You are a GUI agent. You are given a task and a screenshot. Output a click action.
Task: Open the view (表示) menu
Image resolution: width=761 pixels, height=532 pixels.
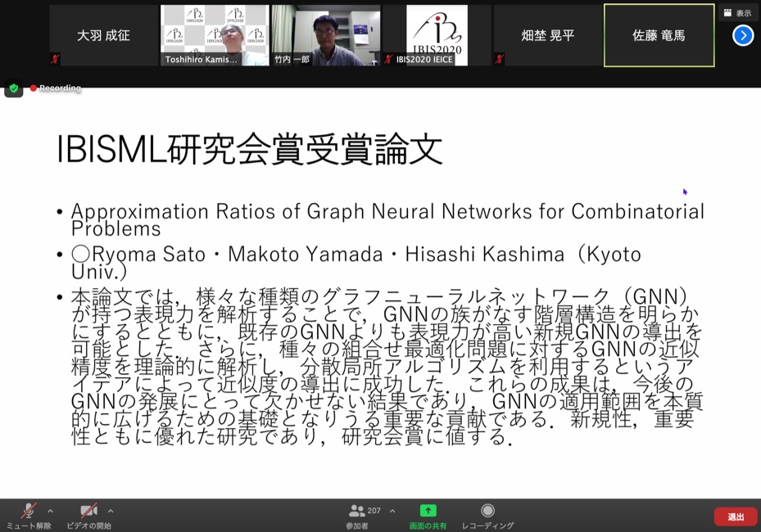tap(737, 13)
